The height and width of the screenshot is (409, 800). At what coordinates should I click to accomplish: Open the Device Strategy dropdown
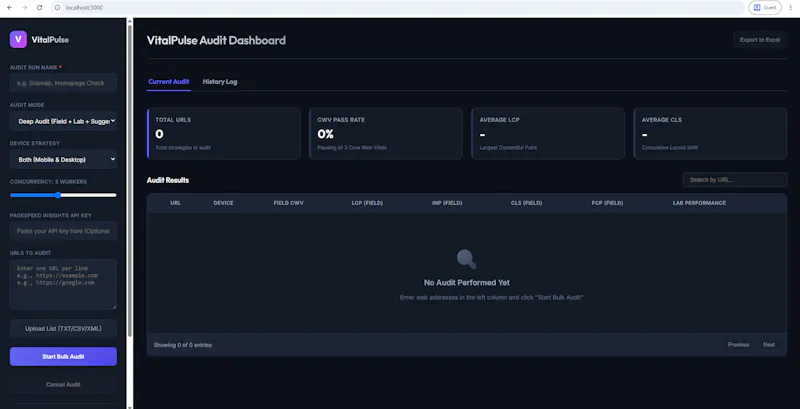[x=63, y=160]
